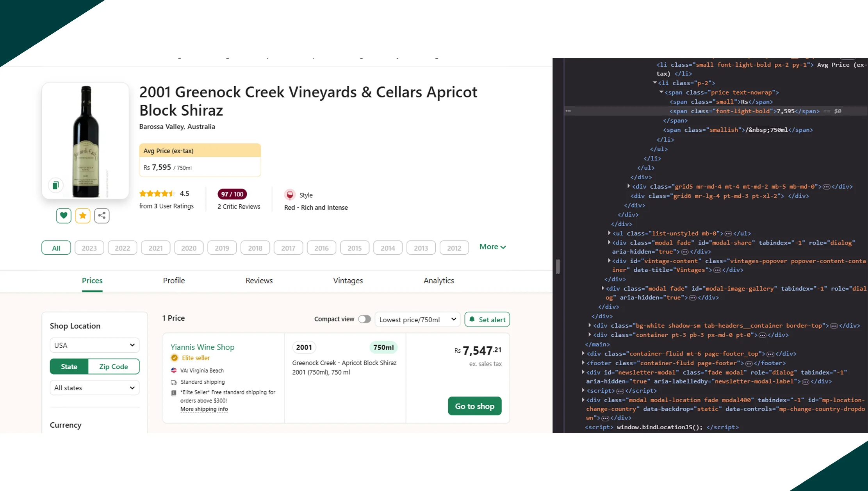Open the USA shop location dropdown
The width and height of the screenshot is (868, 491).
tap(94, 345)
